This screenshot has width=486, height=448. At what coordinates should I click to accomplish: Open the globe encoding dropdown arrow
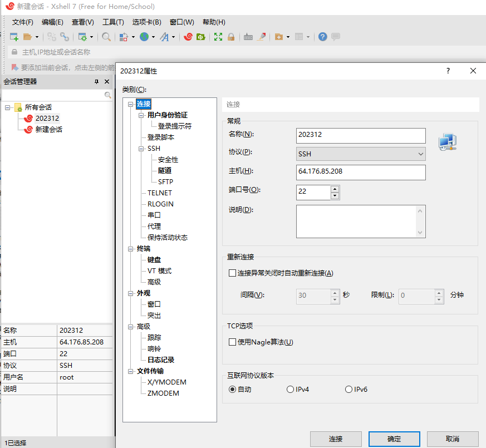pyautogui.click(x=153, y=37)
